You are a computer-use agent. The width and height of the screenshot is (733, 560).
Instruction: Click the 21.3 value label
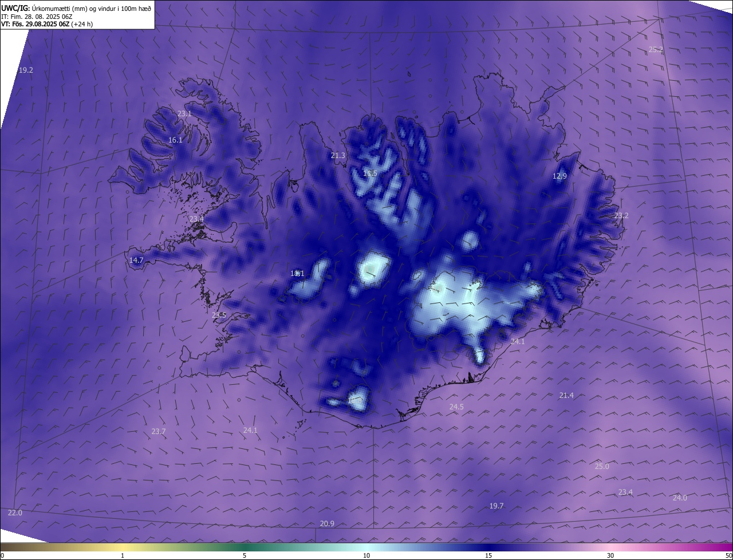pos(338,155)
